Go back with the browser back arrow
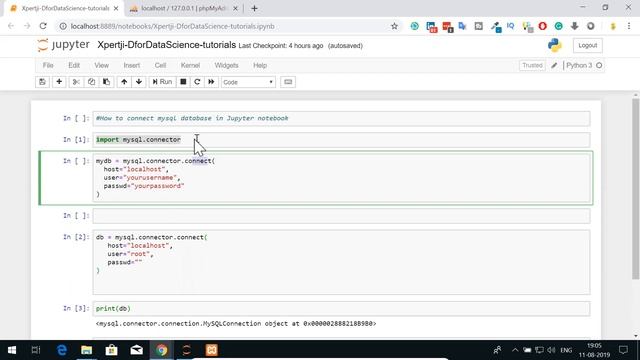This screenshot has width=640, height=360. coord(11,26)
